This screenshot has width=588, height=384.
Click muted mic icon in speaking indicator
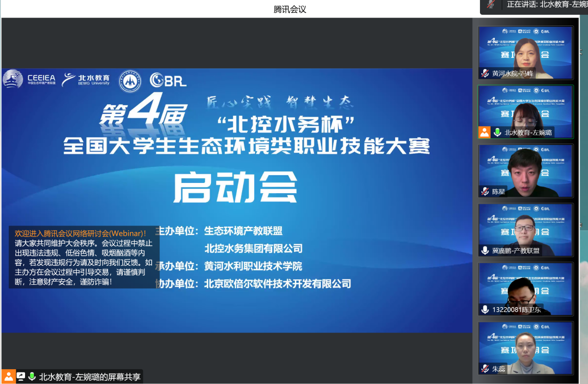point(491,5)
